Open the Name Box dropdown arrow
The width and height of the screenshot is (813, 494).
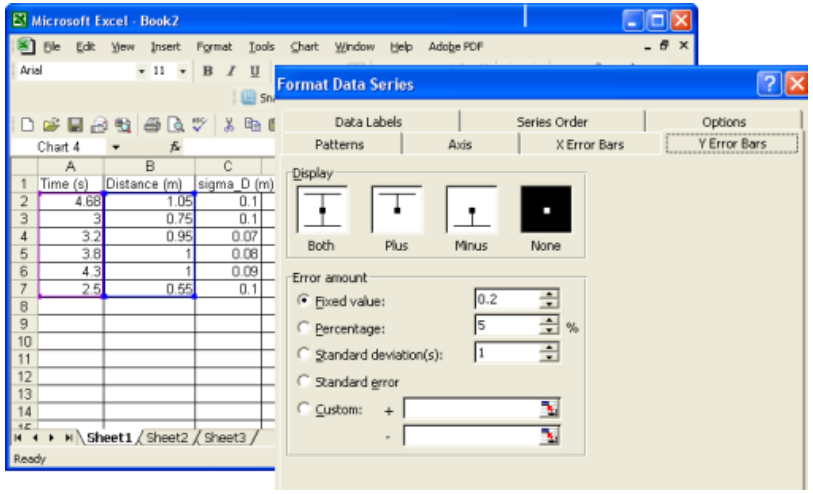(x=115, y=147)
